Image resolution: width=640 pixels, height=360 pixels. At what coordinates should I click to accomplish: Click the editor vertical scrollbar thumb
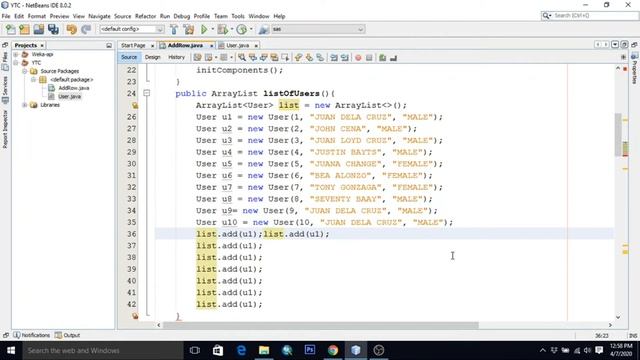point(618,136)
